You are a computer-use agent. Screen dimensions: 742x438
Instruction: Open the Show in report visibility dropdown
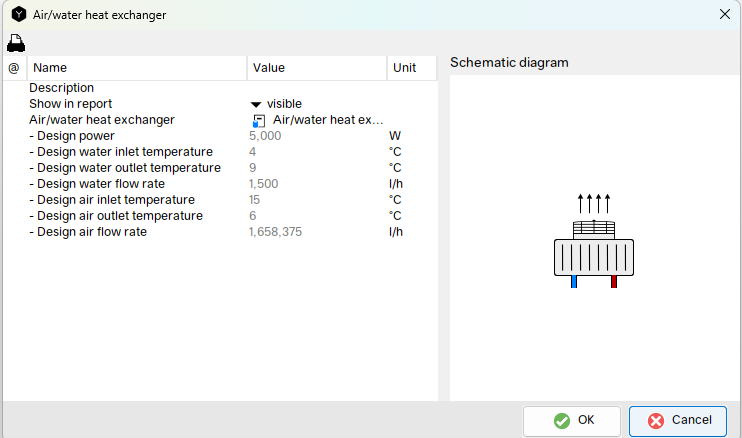pos(256,104)
